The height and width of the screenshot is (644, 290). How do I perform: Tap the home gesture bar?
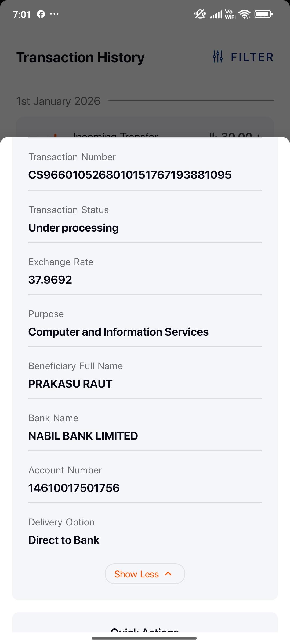(x=144, y=638)
